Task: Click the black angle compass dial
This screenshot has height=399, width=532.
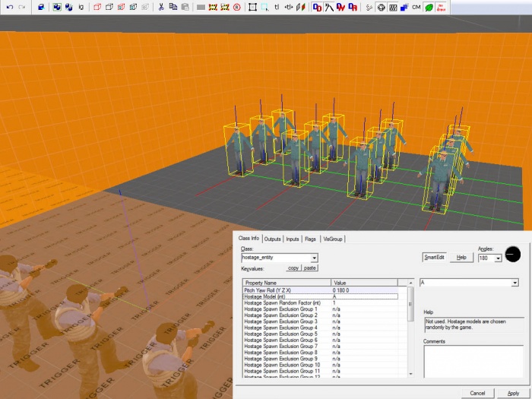Action: [513, 255]
